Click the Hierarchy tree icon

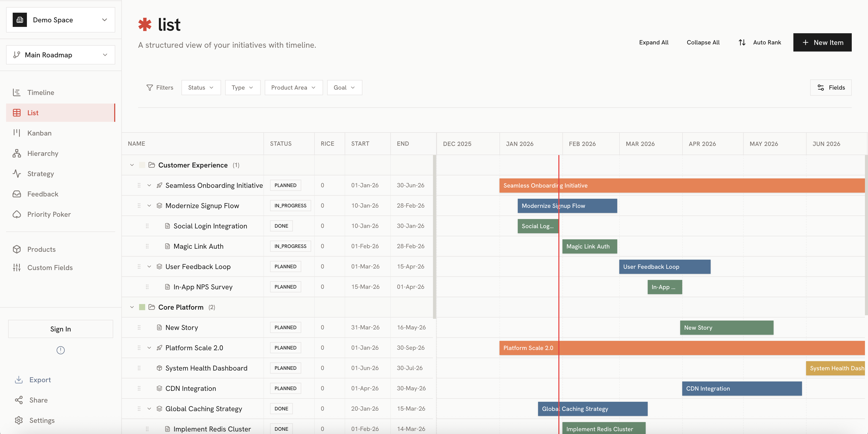(16, 153)
